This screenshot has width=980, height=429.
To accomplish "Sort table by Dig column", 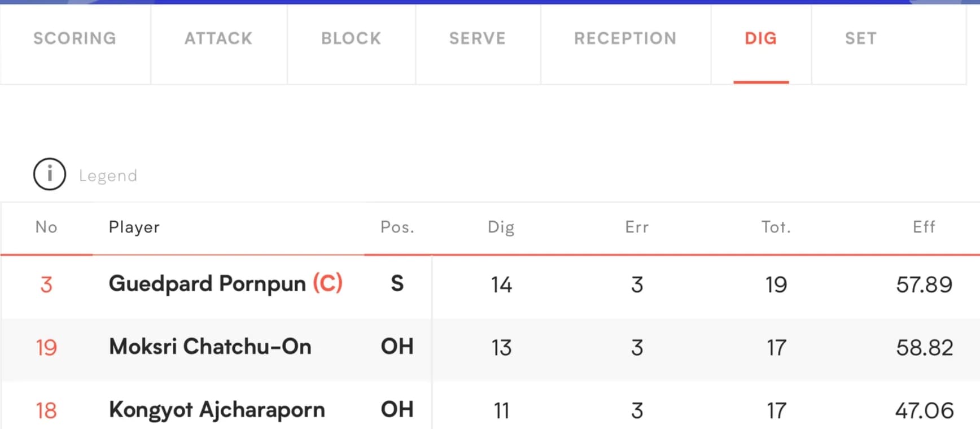I will (501, 227).
